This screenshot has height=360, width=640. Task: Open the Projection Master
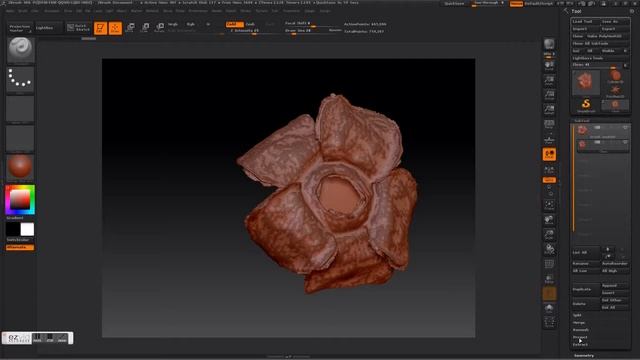click(20, 28)
